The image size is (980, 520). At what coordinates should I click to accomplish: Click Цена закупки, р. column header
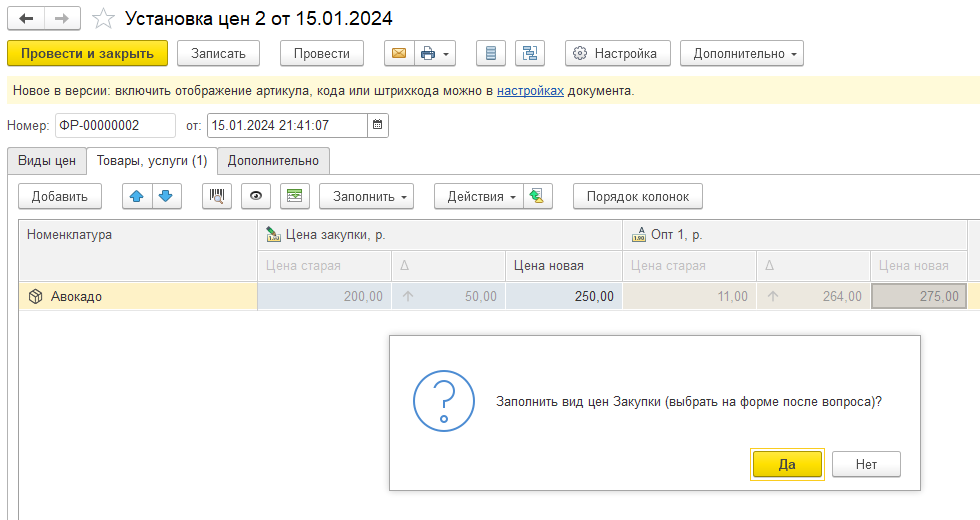(440, 235)
